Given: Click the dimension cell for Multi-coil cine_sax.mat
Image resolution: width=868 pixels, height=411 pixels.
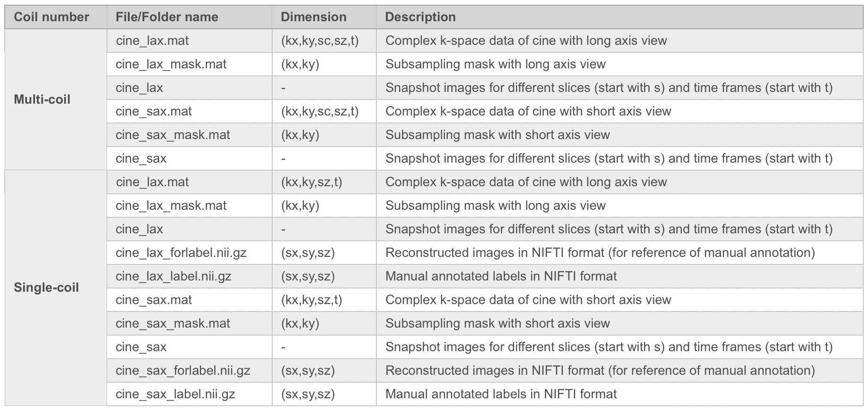Looking at the screenshot, I should pyautogui.click(x=320, y=111).
